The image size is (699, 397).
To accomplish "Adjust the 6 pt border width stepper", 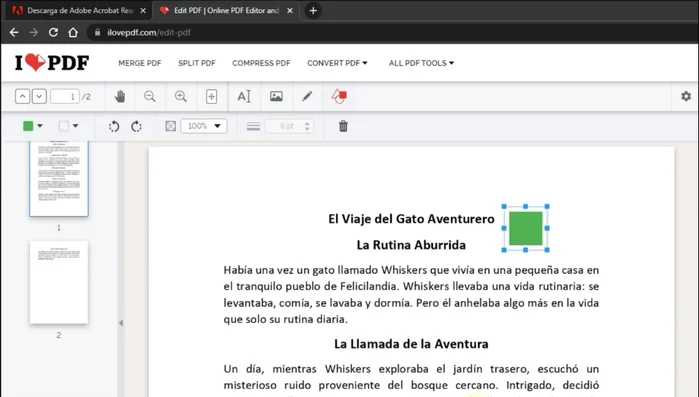I will 307,126.
